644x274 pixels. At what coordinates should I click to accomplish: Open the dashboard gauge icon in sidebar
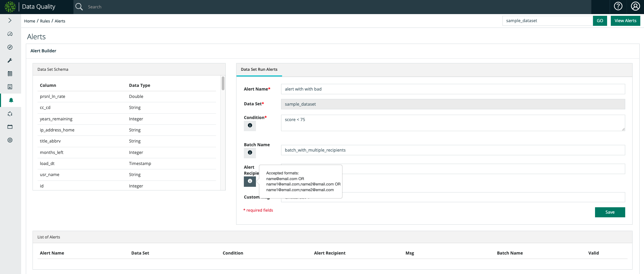coord(10,34)
